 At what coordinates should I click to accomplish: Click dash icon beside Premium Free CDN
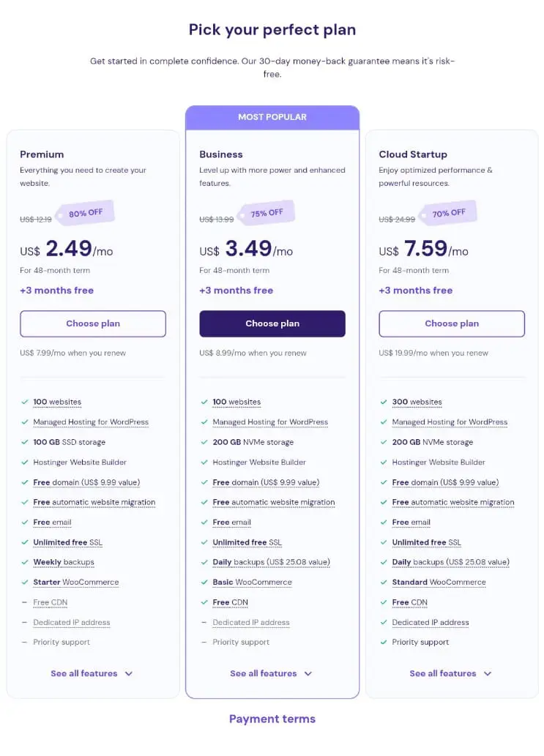click(25, 602)
